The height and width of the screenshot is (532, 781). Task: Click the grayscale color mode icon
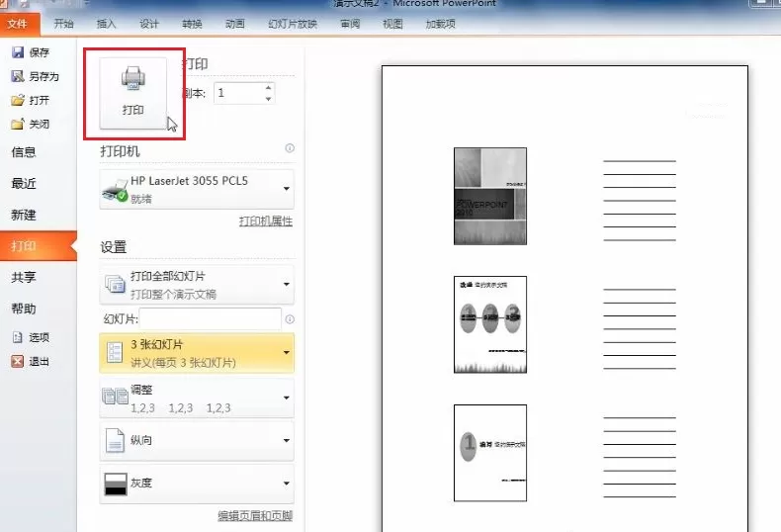116,484
